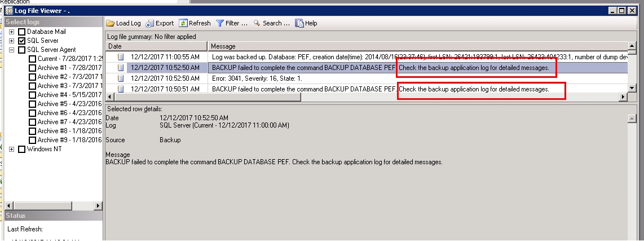
Task: Select Archive #6 - 4/23/2016 log entry
Action: click(69, 113)
